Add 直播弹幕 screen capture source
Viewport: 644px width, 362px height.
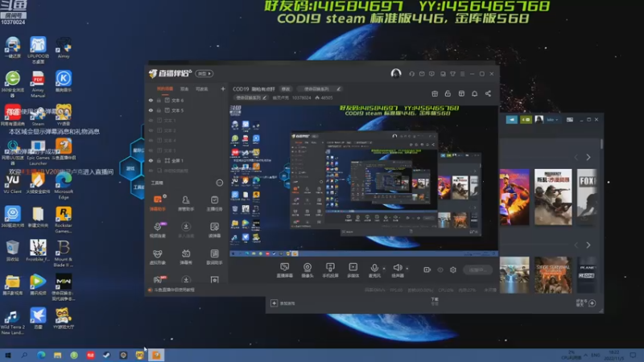[284, 270]
